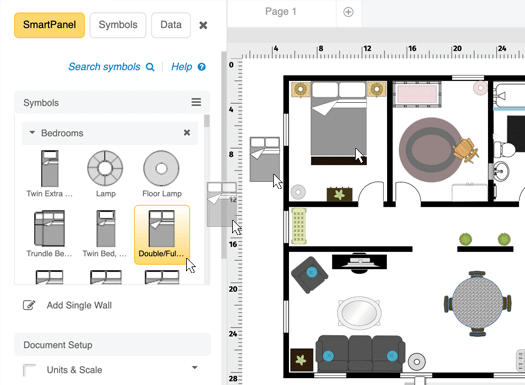Screen dimensions: 525x385
Task: Select the Trundle Bed symbol
Action: [49, 234]
